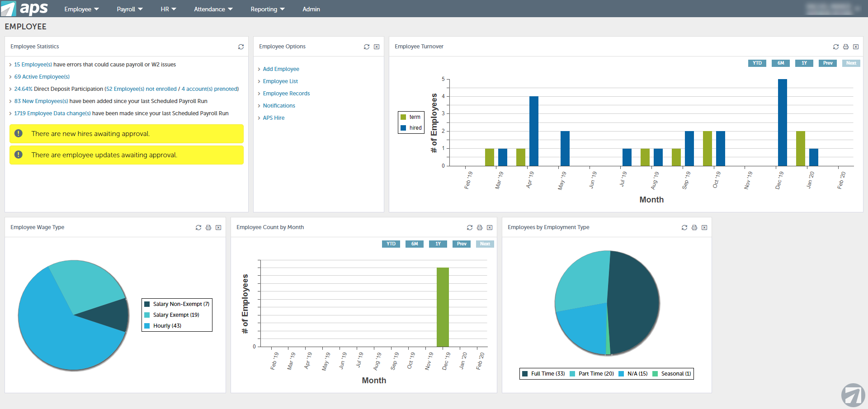The height and width of the screenshot is (409, 868).
Task: Refresh the Employee Turnover chart
Action: coord(836,47)
